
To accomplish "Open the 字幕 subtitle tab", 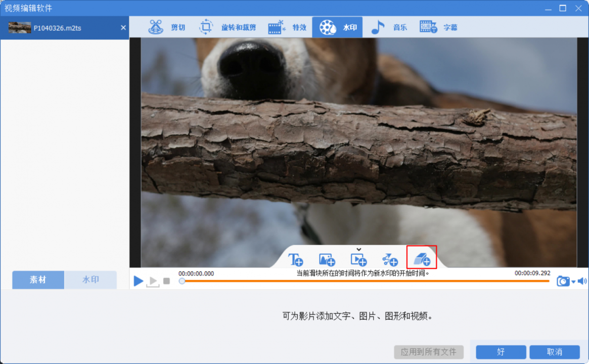I will click(x=438, y=27).
